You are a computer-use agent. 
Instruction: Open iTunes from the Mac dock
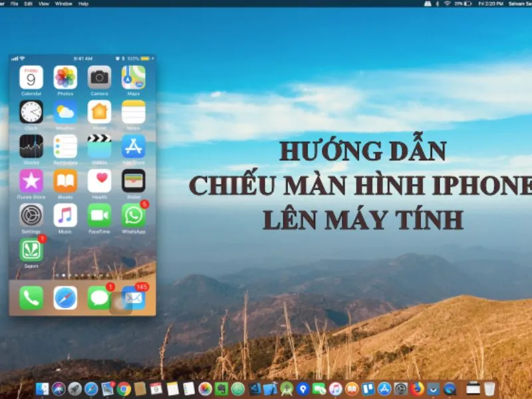336,389
